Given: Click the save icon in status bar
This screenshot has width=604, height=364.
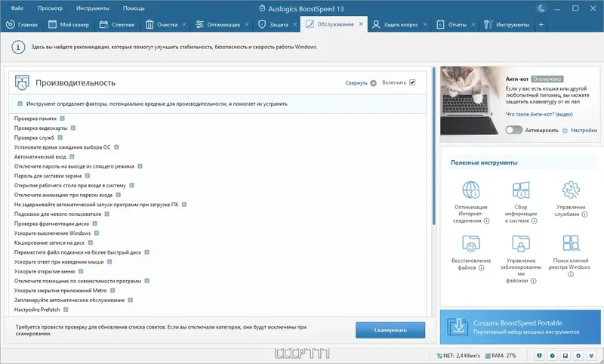Looking at the screenshot, I should (x=565, y=356).
